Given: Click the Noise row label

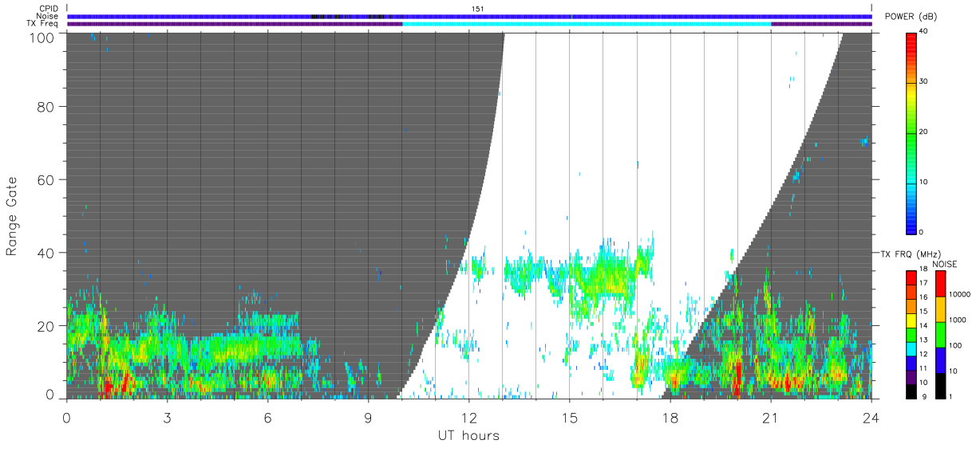Looking at the screenshot, I should tap(47, 16).
